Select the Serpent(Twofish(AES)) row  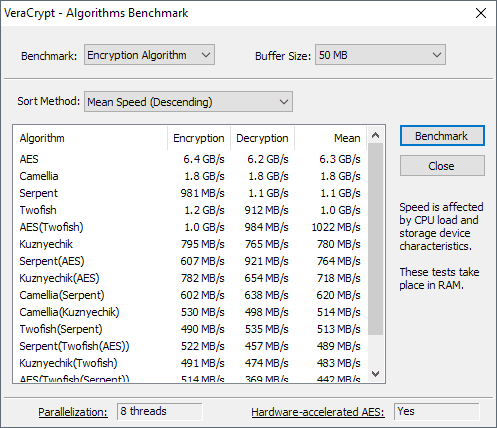coord(190,346)
